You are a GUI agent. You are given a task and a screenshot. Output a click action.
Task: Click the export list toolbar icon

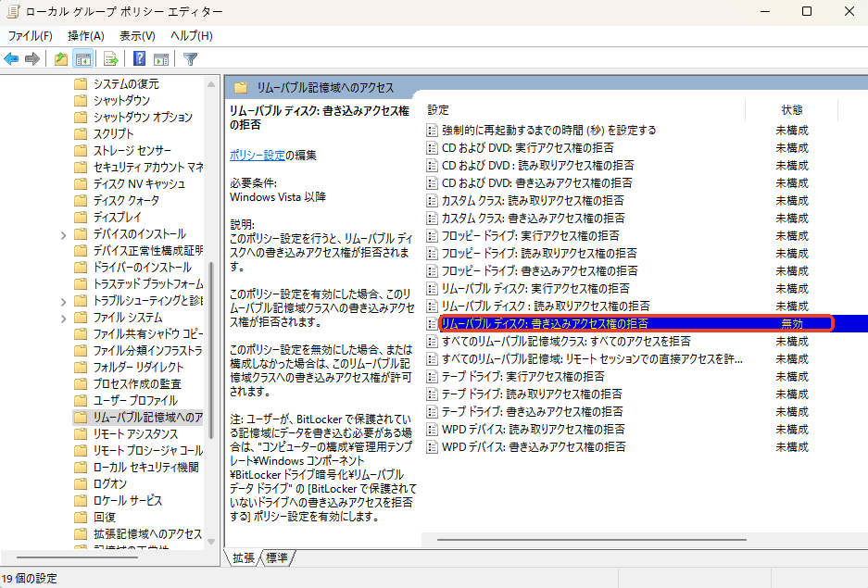110,57
